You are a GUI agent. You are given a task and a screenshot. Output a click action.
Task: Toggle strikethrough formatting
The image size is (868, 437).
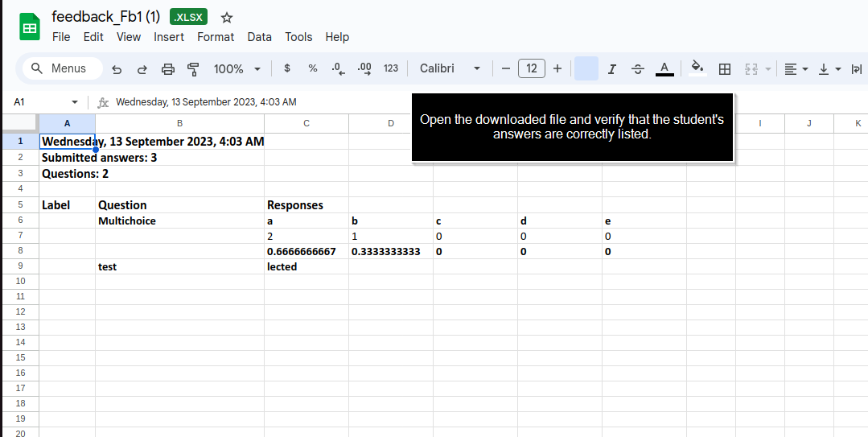[638, 68]
